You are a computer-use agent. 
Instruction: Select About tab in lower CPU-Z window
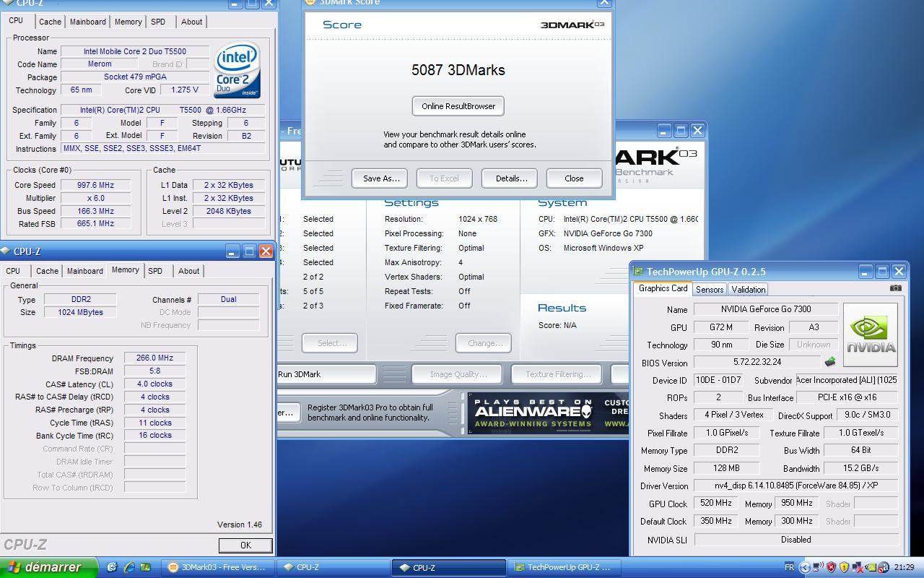coord(188,271)
